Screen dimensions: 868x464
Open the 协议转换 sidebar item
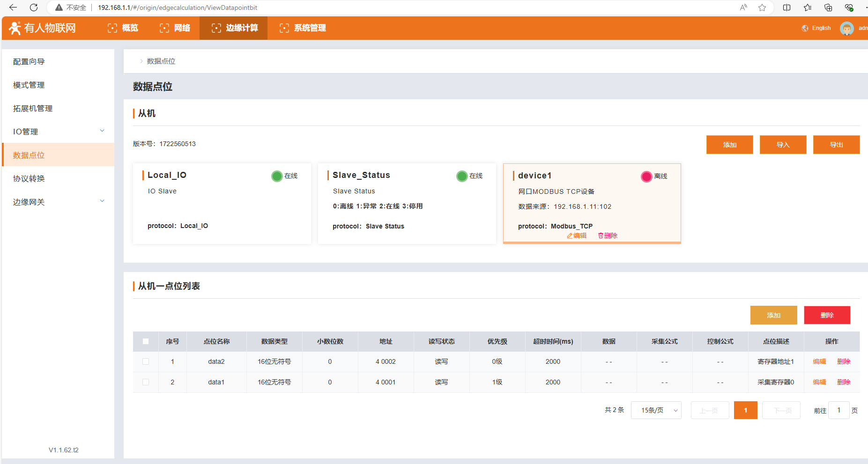(x=29, y=178)
